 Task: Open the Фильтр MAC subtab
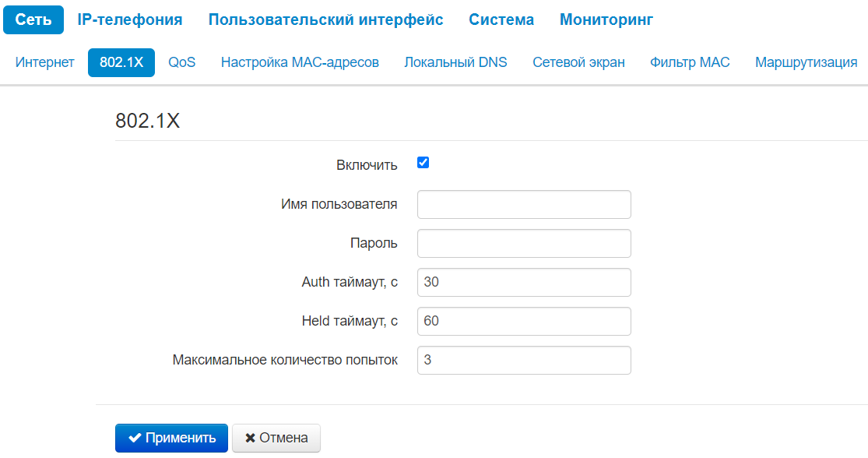(x=690, y=62)
